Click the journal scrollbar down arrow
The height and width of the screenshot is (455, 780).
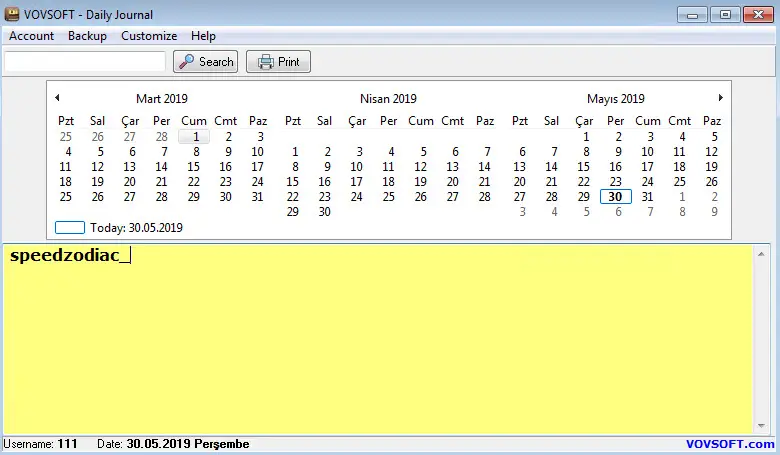pyautogui.click(x=761, y=426)
